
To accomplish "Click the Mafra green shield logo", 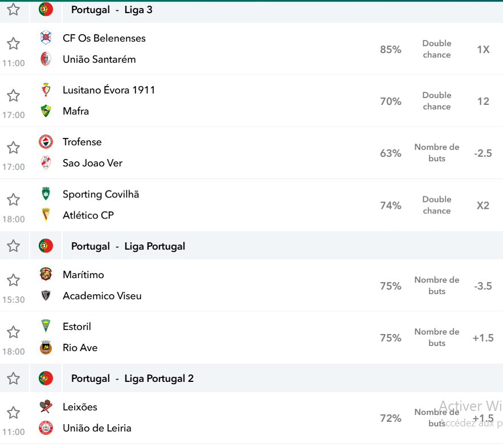I will click(x=46, y=111).
